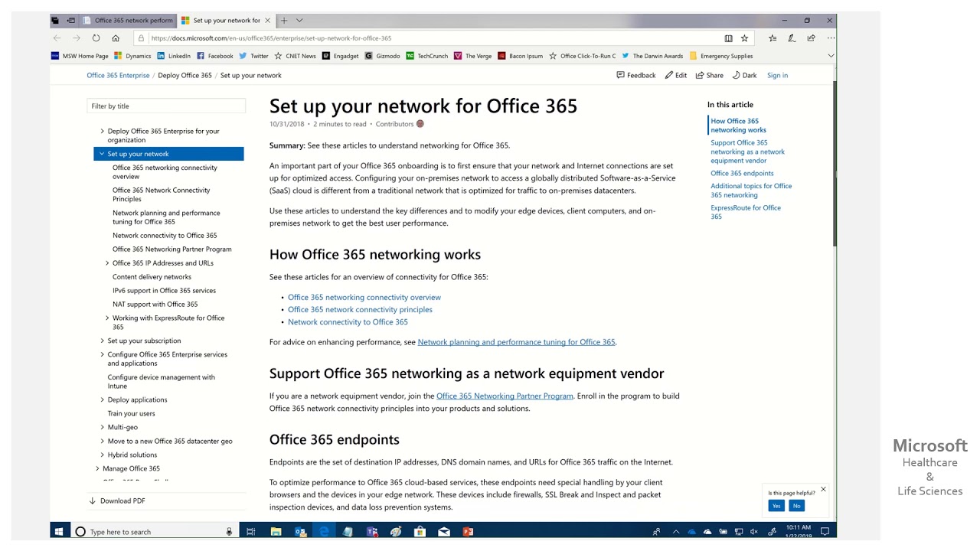Open a new tab with plus icon
The image size is (980, 551).
pyautogui.click(x=284, y=20)
